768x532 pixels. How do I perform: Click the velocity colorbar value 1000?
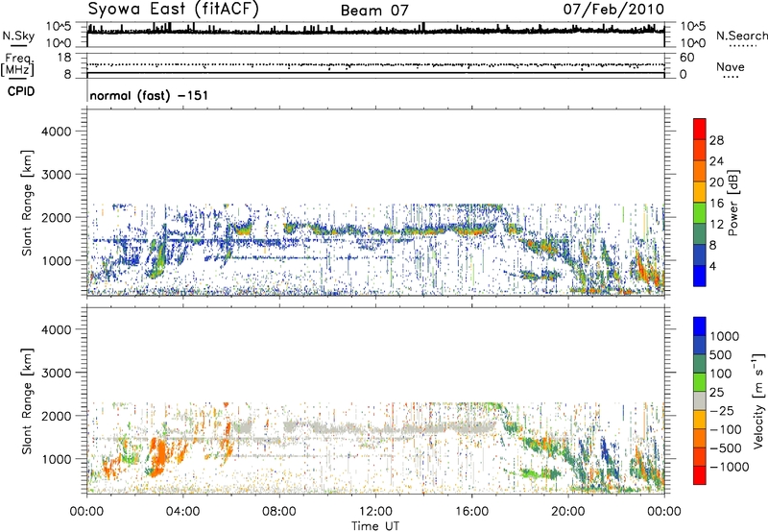click(x=725, y=336)
